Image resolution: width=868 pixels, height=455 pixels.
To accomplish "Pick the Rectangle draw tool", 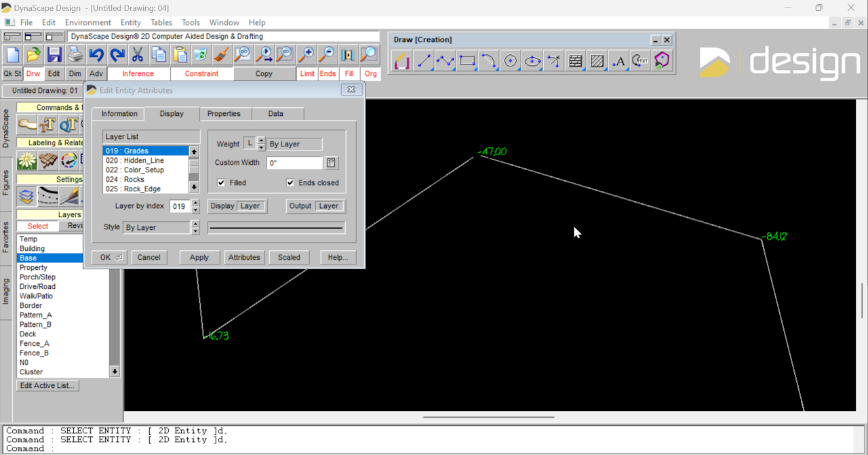I will pyautogui.click(x=467, y=62).
